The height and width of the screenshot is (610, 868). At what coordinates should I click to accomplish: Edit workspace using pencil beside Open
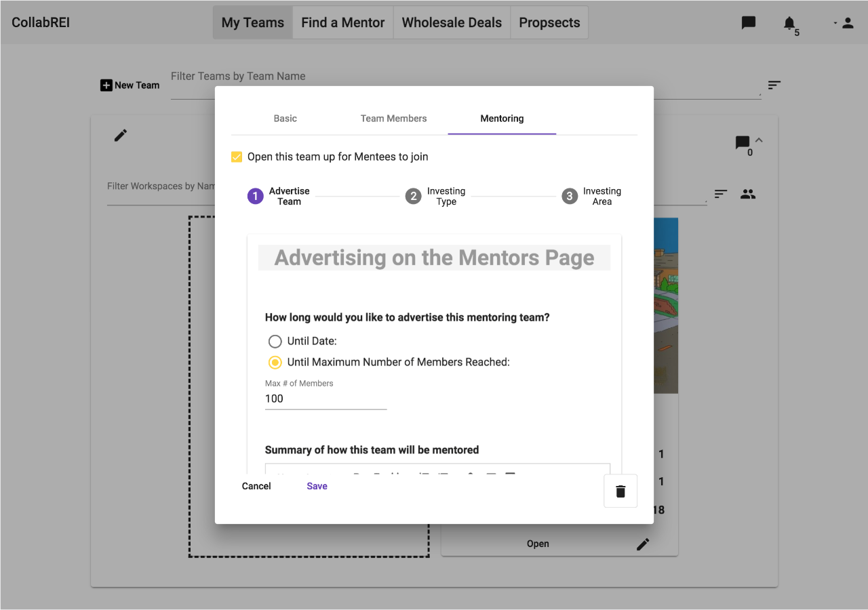(643, 544)
